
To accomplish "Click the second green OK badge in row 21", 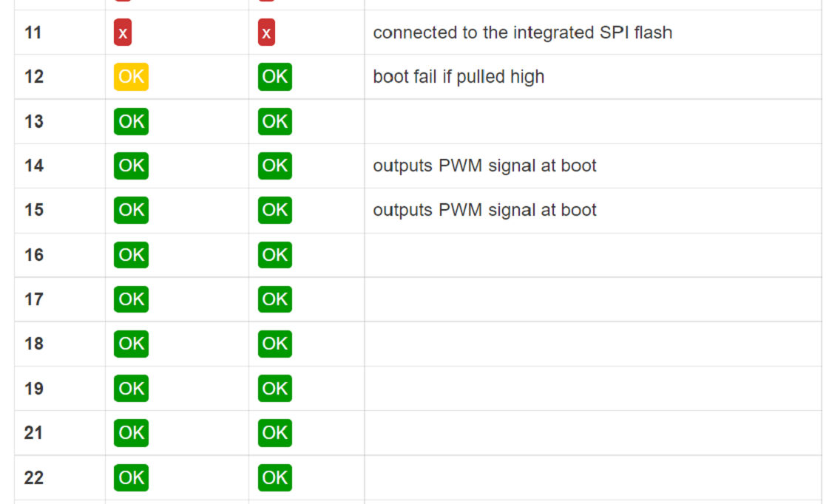I will 274,432.
